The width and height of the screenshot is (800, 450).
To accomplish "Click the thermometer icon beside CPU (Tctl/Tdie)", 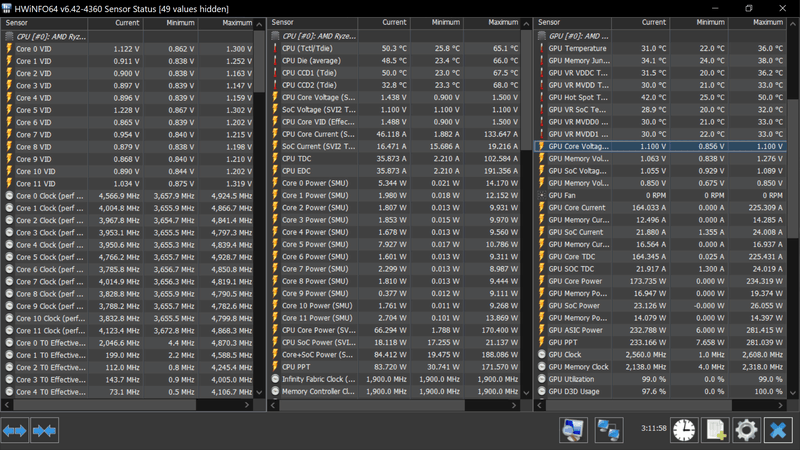I will pyautogui.click(x=276, y=48).
